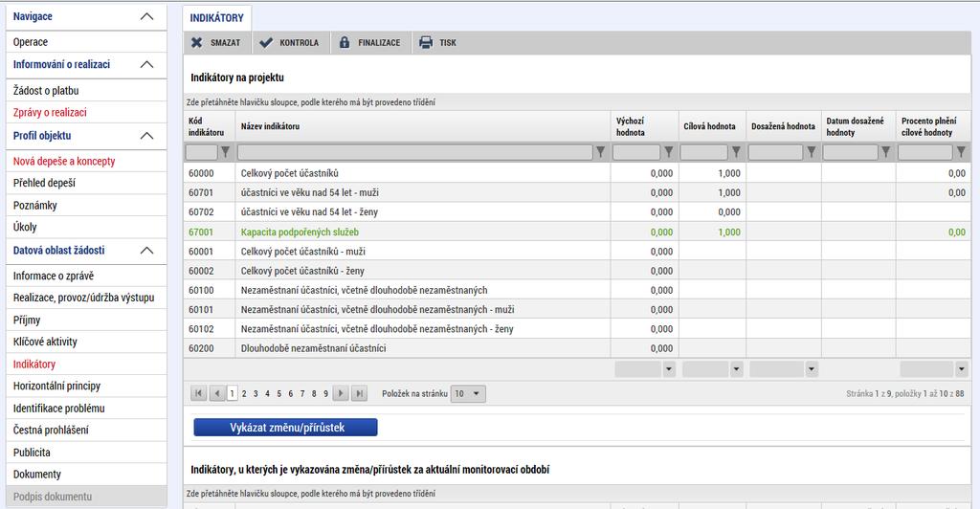Viewport: 980px width, 509px height.
Task: Select the INDIKÁTORY tab
Action: click(217, 18)
